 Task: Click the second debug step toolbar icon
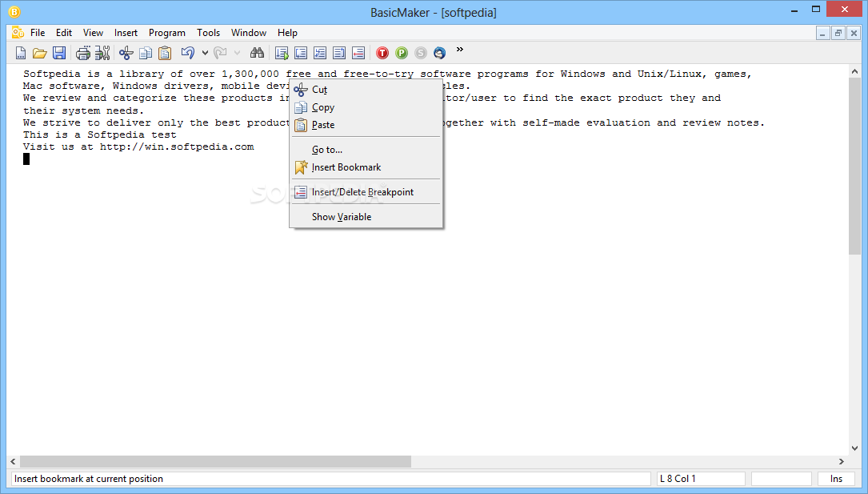[x=301, y=53]
